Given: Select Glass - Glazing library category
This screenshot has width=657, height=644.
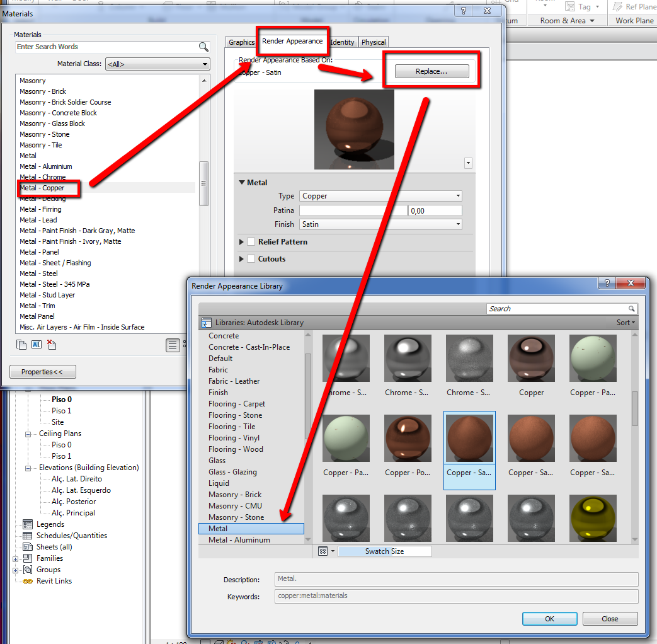Looking at the screenshot, I should (x=232, y=472).
